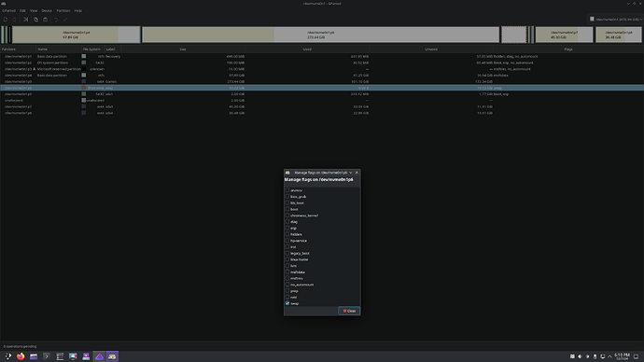Click the Paste partition toolbar icon
The width and height of the screenshot is (644, 362).
click(45, 20)
